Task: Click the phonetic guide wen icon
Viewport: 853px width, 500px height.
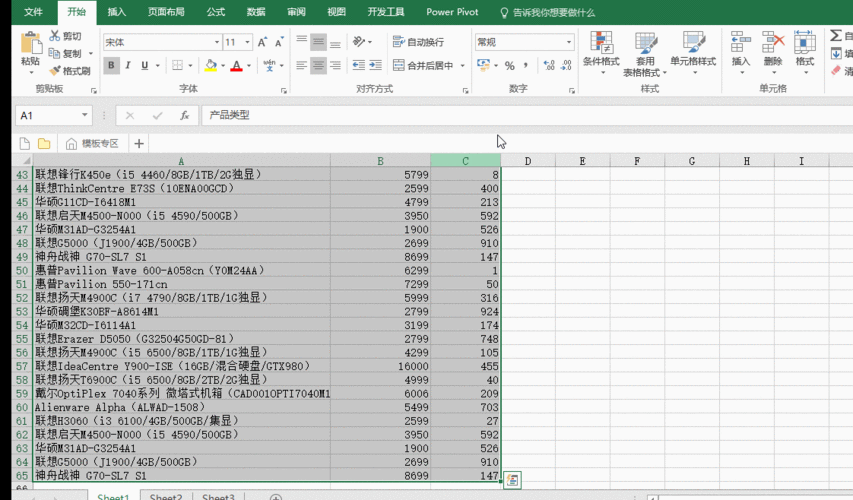Action: (269, 65)
